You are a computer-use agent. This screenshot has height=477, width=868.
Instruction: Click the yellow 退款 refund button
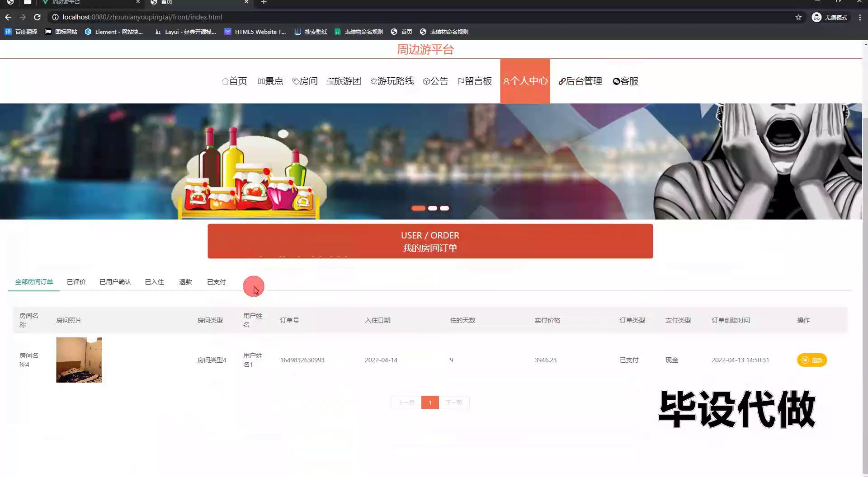[811, 360]
